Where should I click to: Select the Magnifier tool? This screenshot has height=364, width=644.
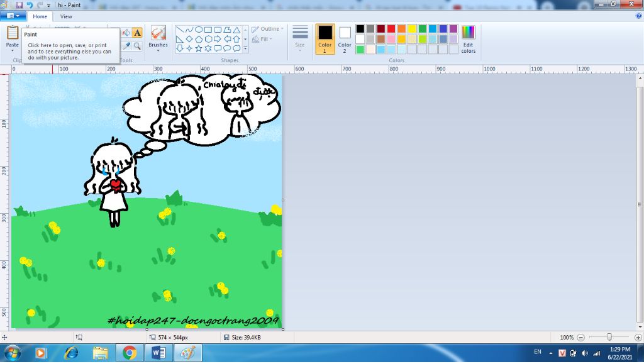[137, 46]
